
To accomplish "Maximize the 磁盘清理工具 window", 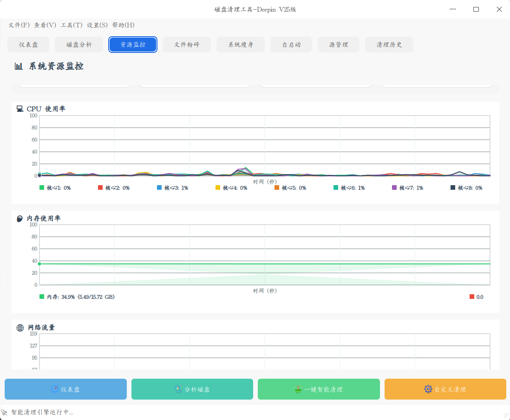I will [x=476, y=9].
